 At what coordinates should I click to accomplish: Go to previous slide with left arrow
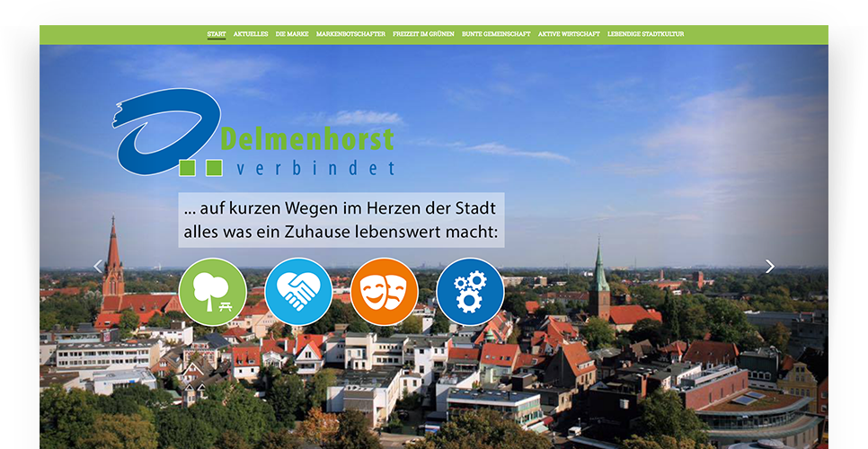click(x=98, y=267)
